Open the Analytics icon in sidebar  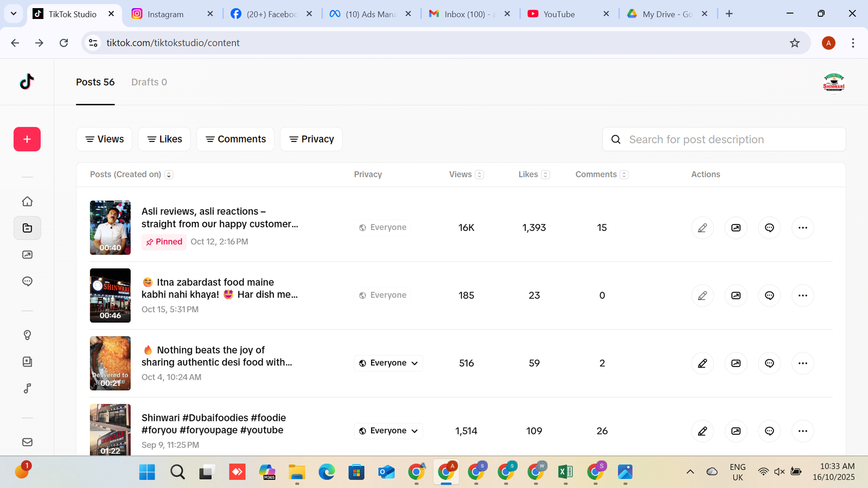point(27,254)
